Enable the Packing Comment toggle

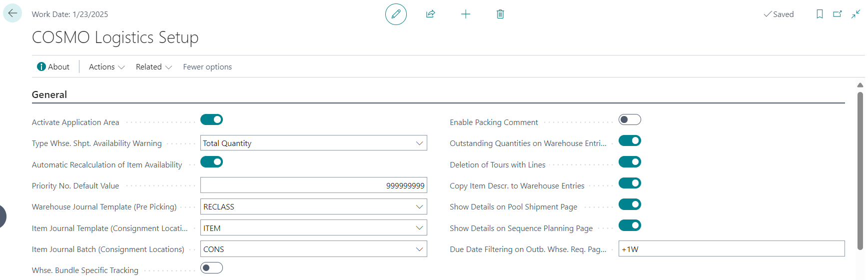(630, 119)
